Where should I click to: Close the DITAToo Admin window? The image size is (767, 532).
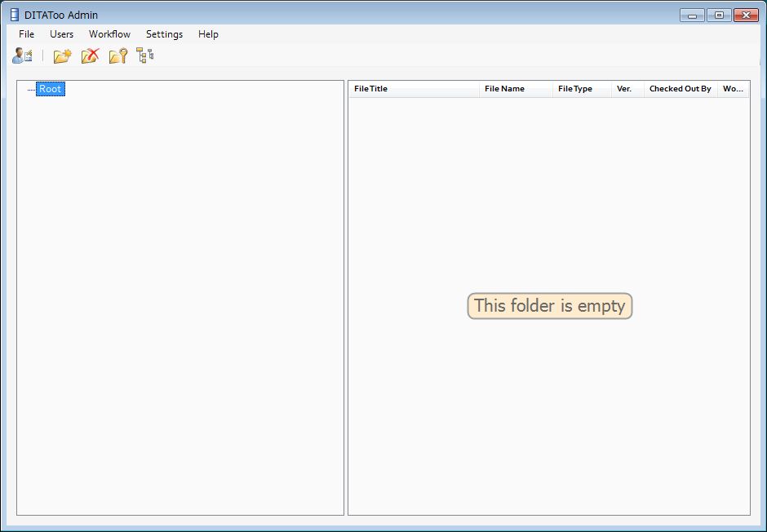coord(746,16)
